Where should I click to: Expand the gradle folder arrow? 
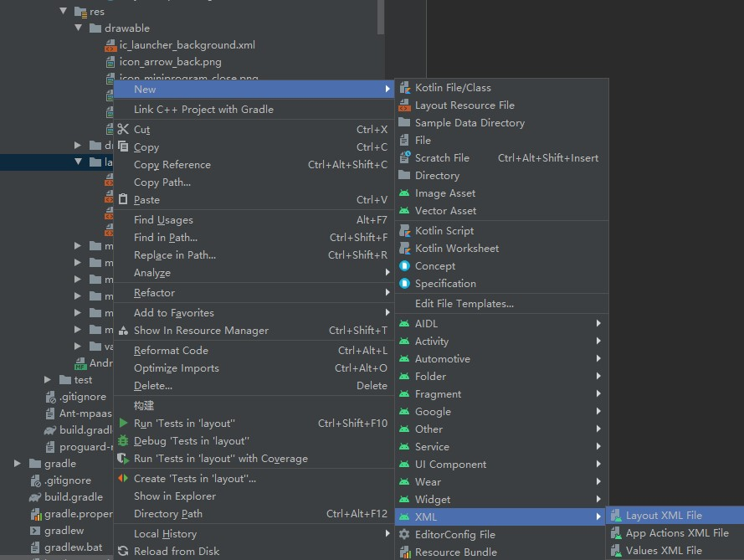pyautogui.click(x=18, y=463)
